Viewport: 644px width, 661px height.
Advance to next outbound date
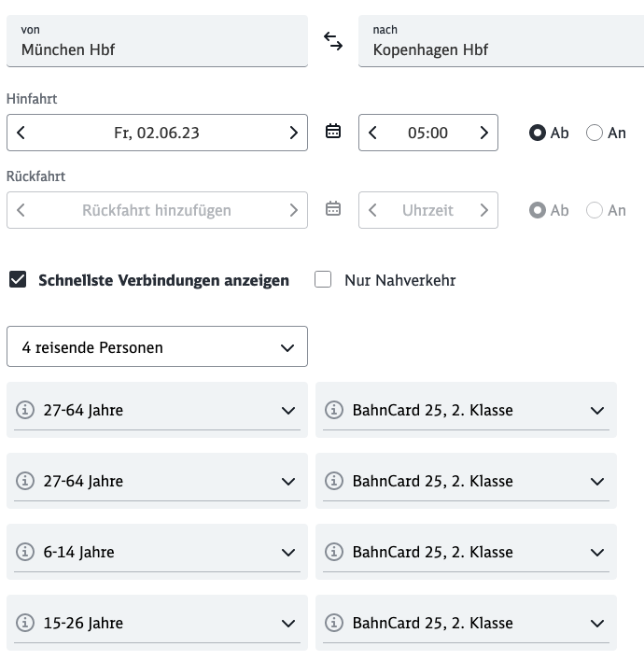click(293, 133)
